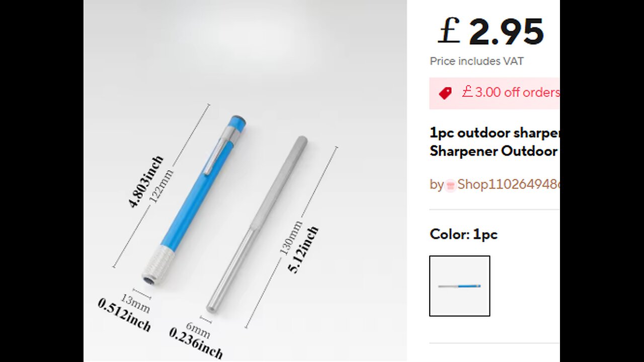Click the 122mm dimension text
644x362 pixels.
coord(162,187)
